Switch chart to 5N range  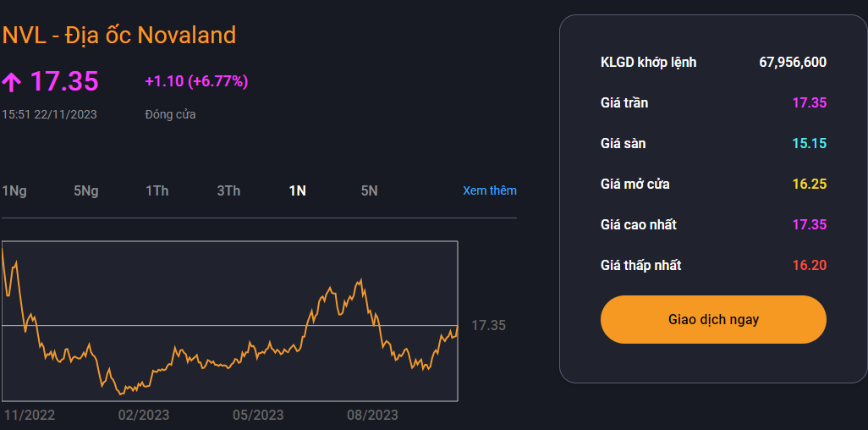coord(369,190)
